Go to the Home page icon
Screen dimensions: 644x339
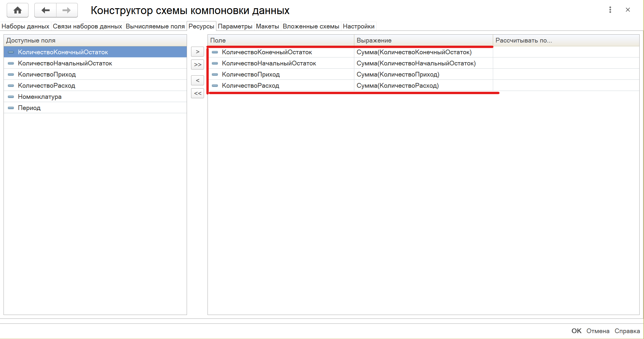18,10
